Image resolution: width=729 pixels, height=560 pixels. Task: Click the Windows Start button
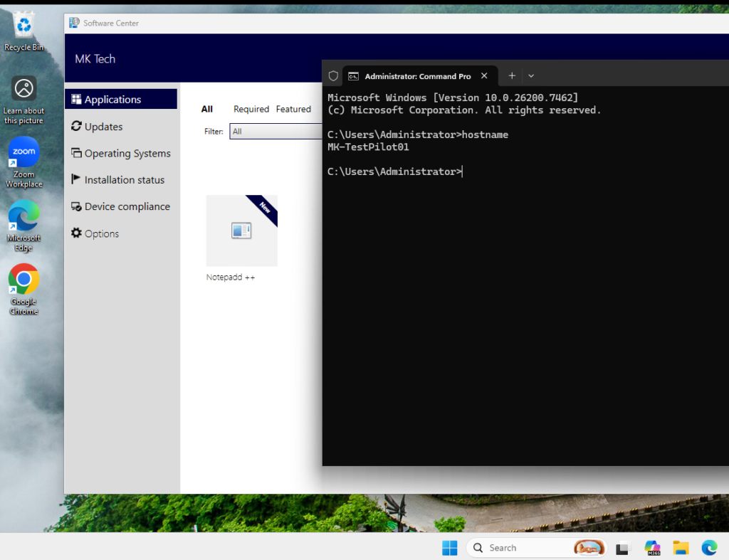click(x=449, y=548)
